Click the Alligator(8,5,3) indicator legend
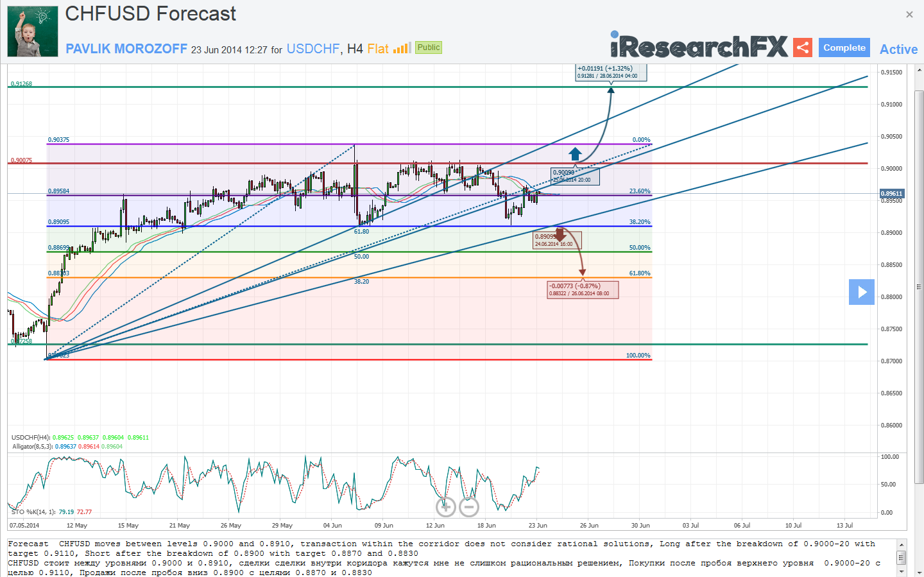Viewport: 924px width, 577px height. [x=67, y=447]
